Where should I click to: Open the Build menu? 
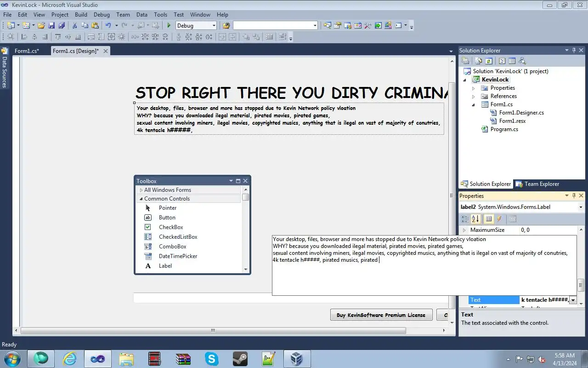tap(81, 14)
